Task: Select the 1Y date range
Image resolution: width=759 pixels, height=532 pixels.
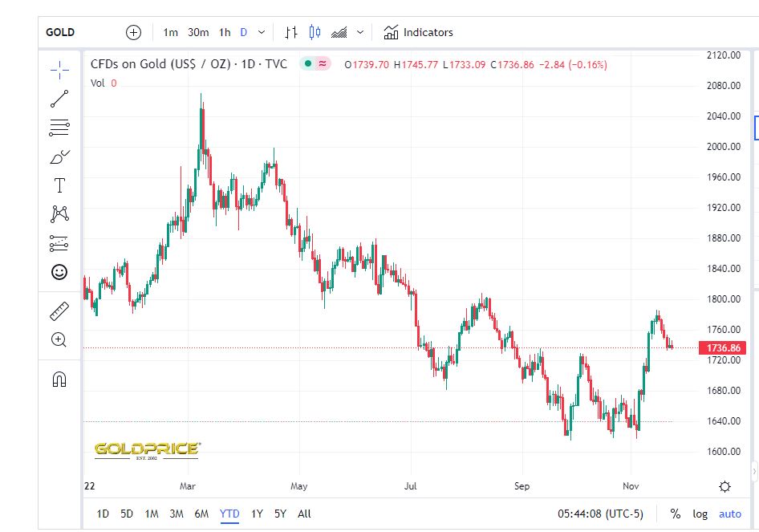Action: pos(257,514)
